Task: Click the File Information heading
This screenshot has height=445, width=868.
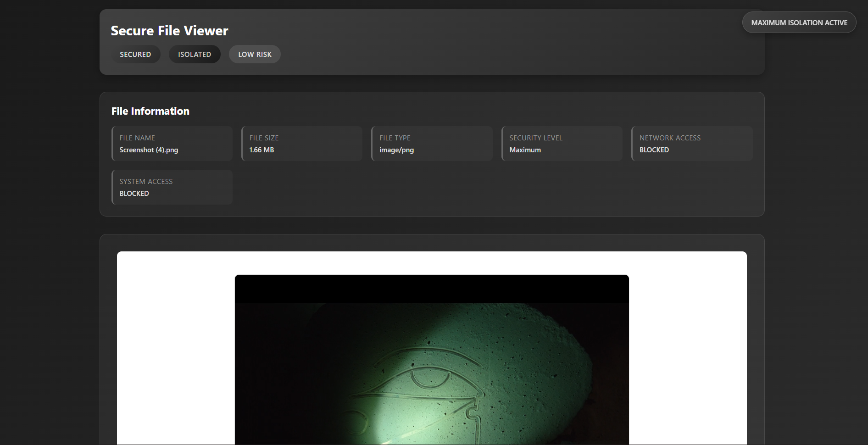Action: (150, 111)
